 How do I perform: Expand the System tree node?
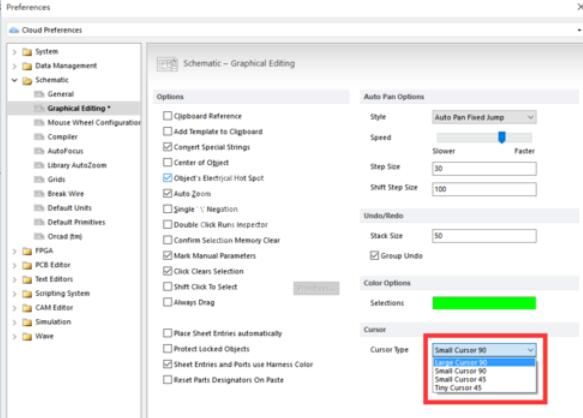click(x=15, y=52)
